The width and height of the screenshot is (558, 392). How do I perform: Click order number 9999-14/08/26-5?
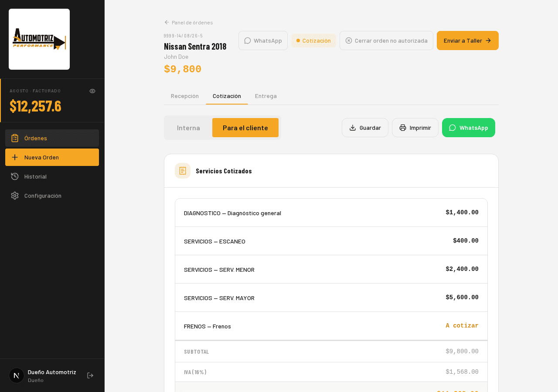(184, 36)
